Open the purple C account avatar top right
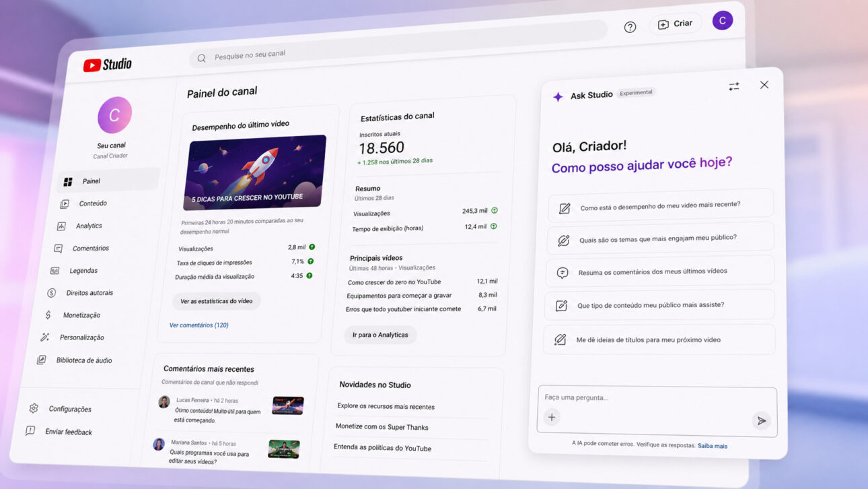Image resolution: width=868 pixels, height=489 pixels. 723,21
